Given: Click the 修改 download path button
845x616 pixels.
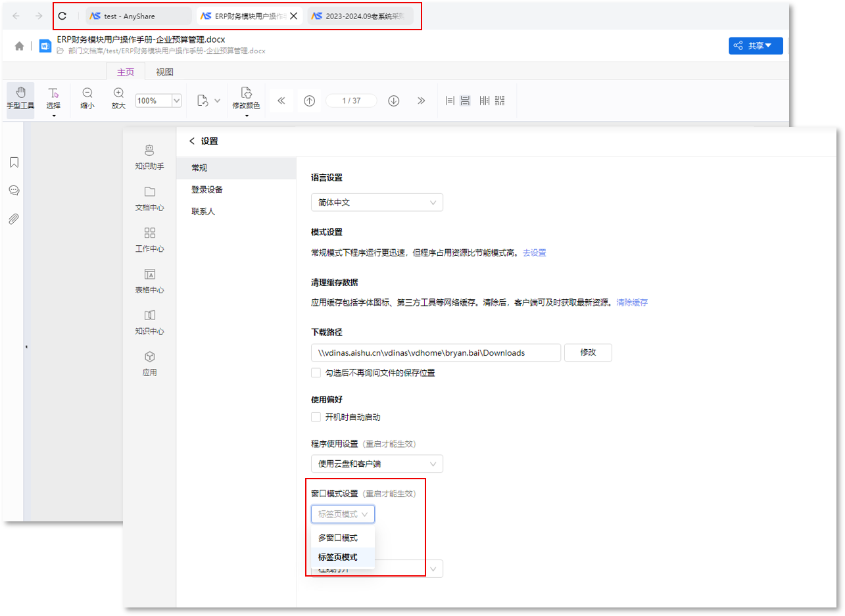Looking at the screenshot, I should coord(588,352).
